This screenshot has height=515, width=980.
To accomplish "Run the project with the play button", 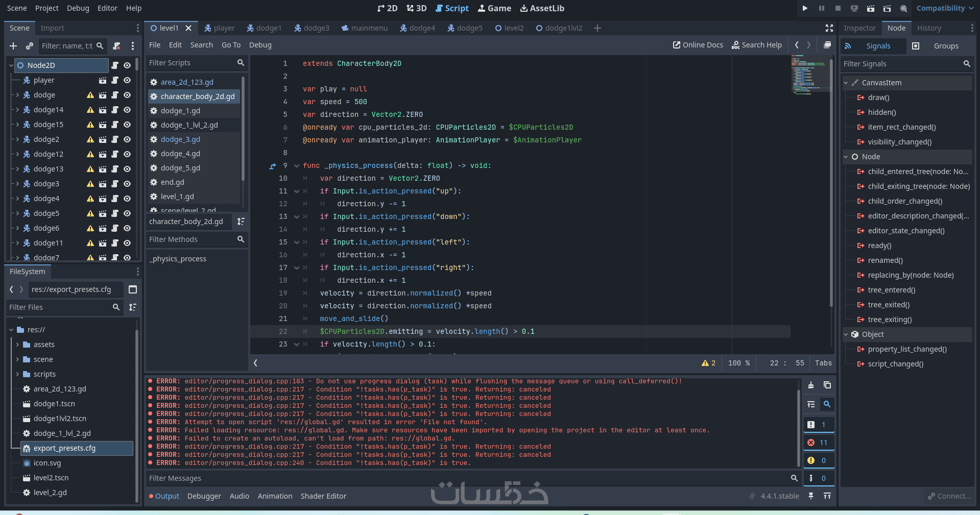I will [805, 8].
